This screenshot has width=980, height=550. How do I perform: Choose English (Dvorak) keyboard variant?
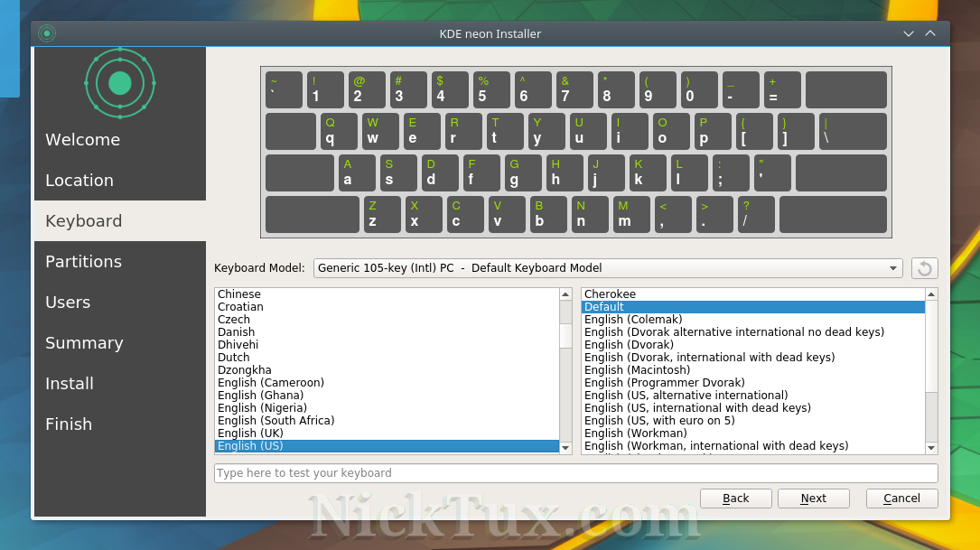click(x=629, y=345)
